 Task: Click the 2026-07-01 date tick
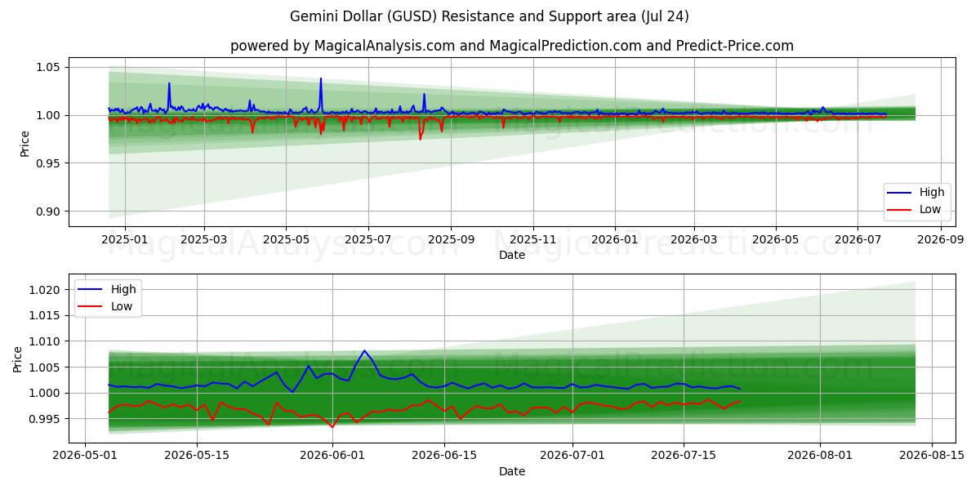pyautogui.click(x=572, y=456)
